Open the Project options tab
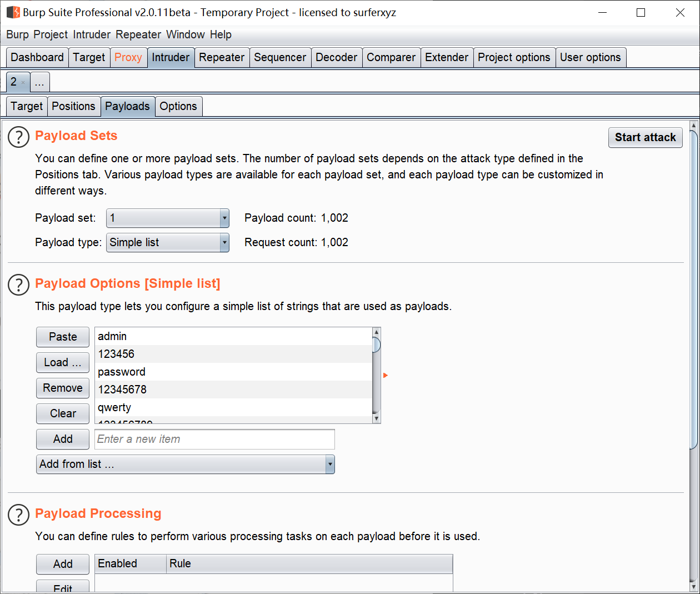This screenshot has width=700, height=594. click(514, 57)
